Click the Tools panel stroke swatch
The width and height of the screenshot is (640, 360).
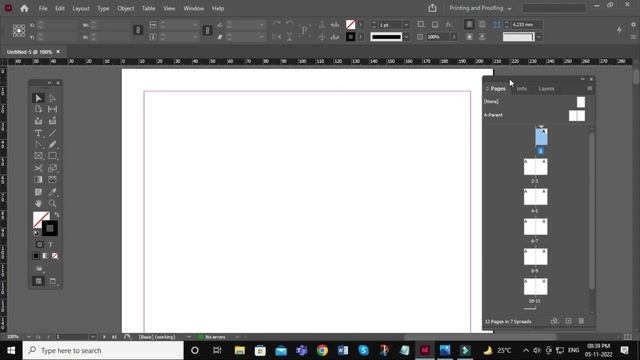point(50,229)
